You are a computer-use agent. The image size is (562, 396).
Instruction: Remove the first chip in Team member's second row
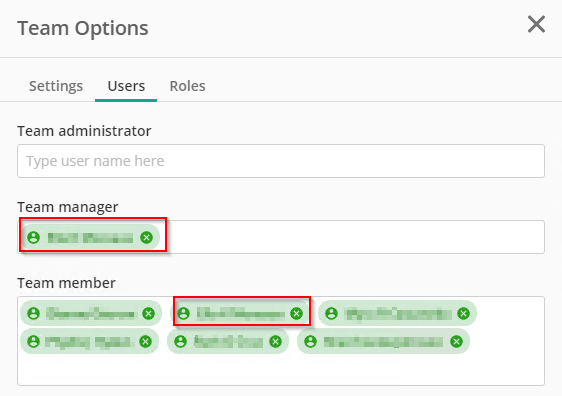tap(146, 342)
